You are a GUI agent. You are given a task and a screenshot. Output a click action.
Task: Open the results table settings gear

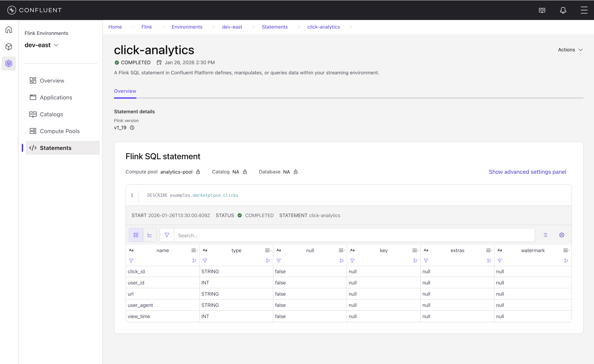[561, 235]
